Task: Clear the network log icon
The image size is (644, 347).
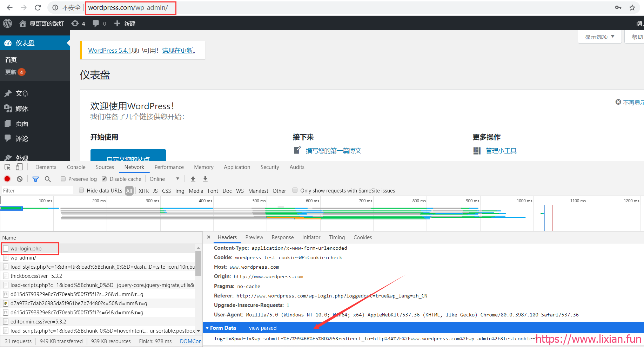Action: [20, 179]
